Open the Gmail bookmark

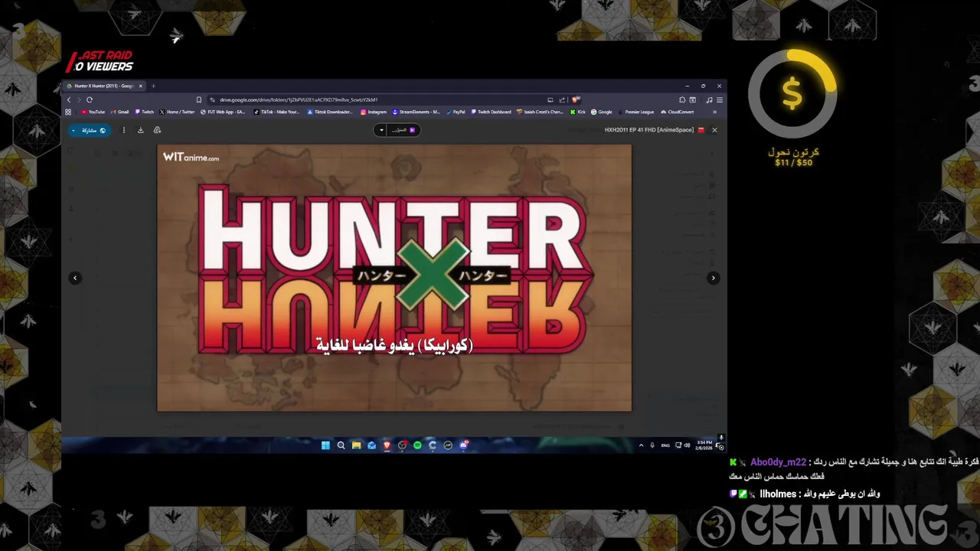pyautogui.click(x=119, y=112)
